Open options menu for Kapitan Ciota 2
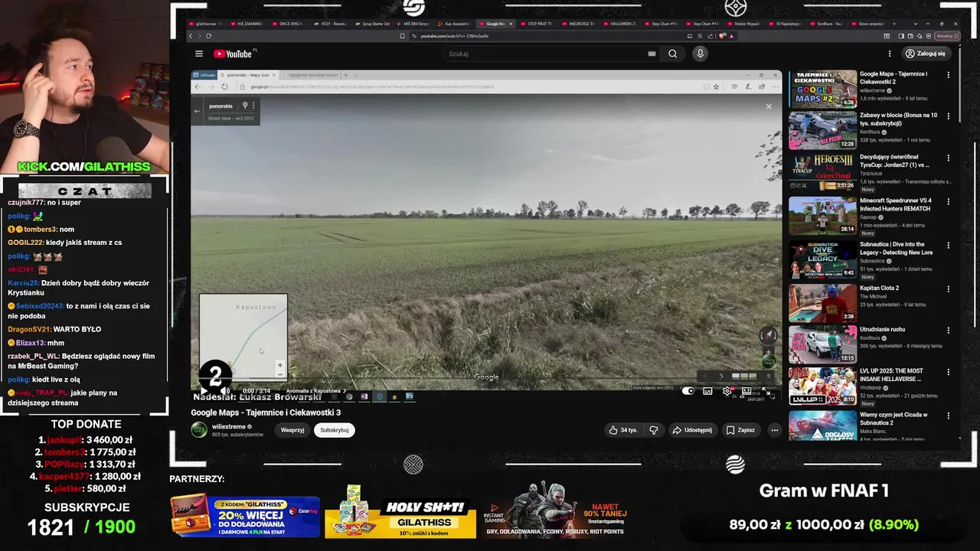Screen dimensions: 980x551 [948, 289]
